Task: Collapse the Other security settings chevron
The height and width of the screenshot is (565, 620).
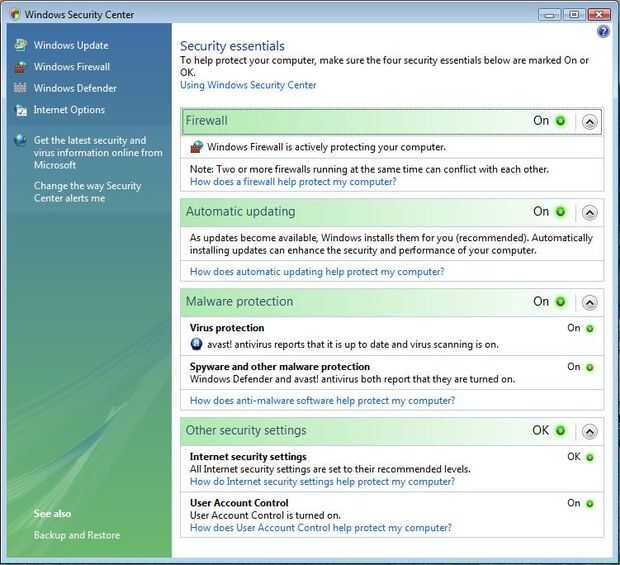Action: tap(589, 431)
